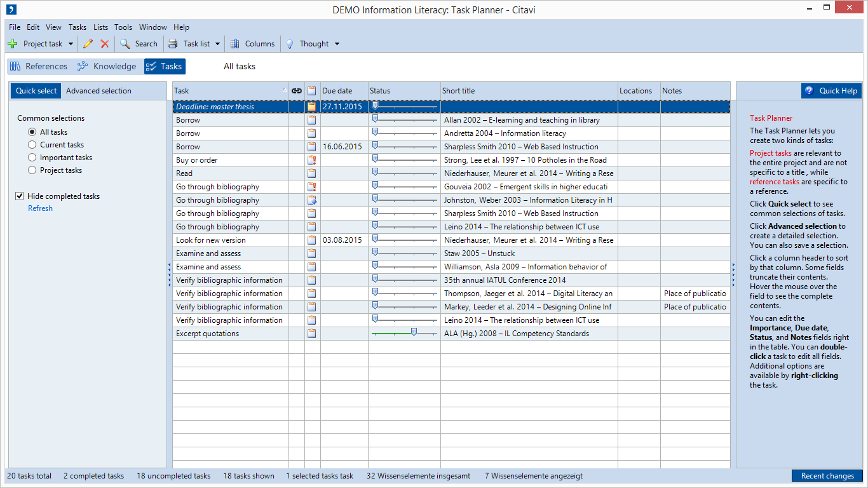Open the Columns chooser in toolbar

point(252,44)
